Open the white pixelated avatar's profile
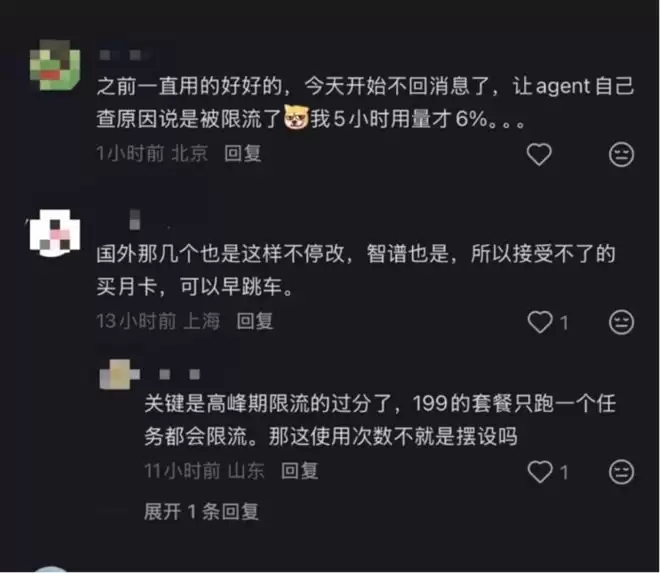Viewport: 660px width, 573px height. pyautogui.click(x=55, y=233)
